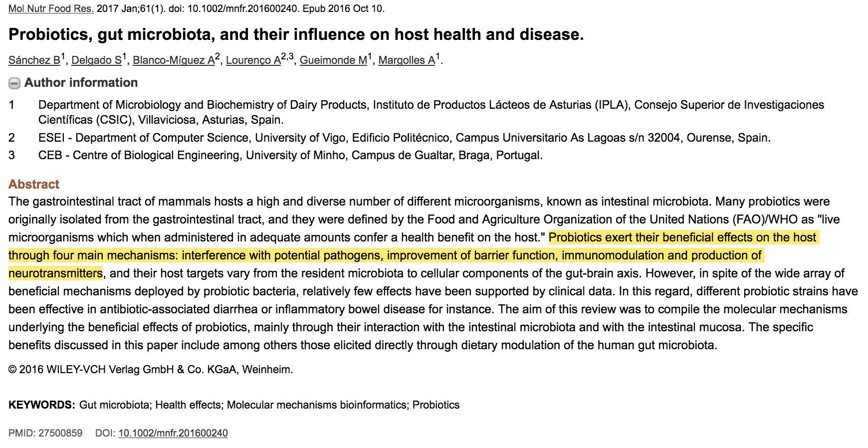Click the KEYWORDS label
The height and width of the screenshot is (448, 868).
pos(41,405)
